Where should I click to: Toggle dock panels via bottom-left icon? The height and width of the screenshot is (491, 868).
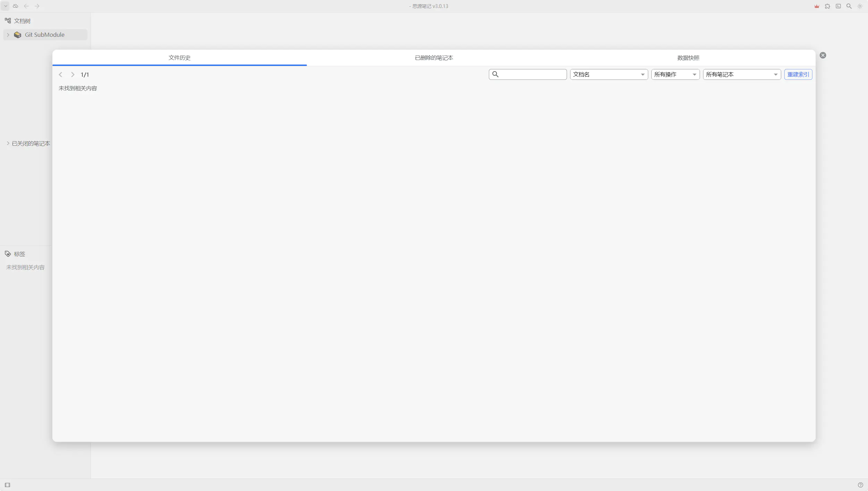8,485
